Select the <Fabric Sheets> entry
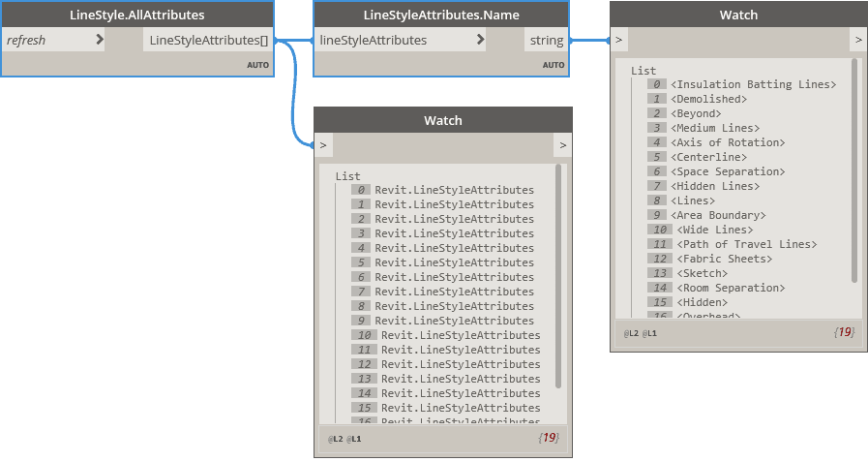The height and width of the screenshot is (462, 868). [725, 259]
